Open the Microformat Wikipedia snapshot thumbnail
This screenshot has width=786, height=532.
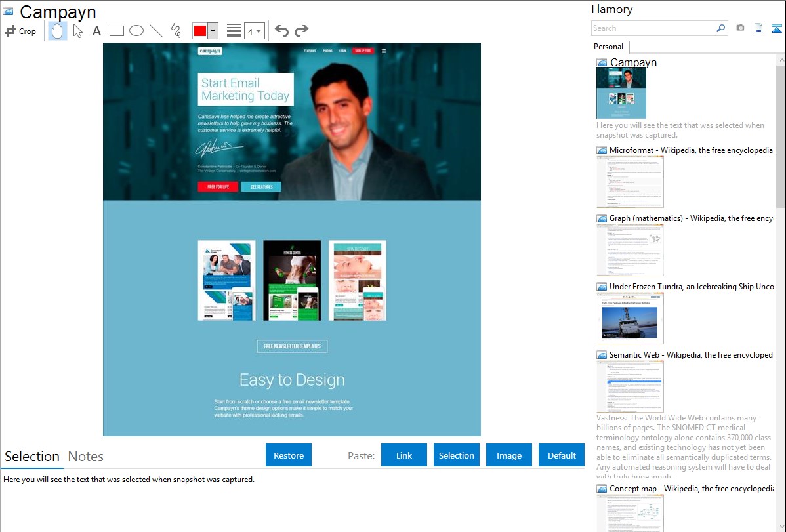point(630,182)
